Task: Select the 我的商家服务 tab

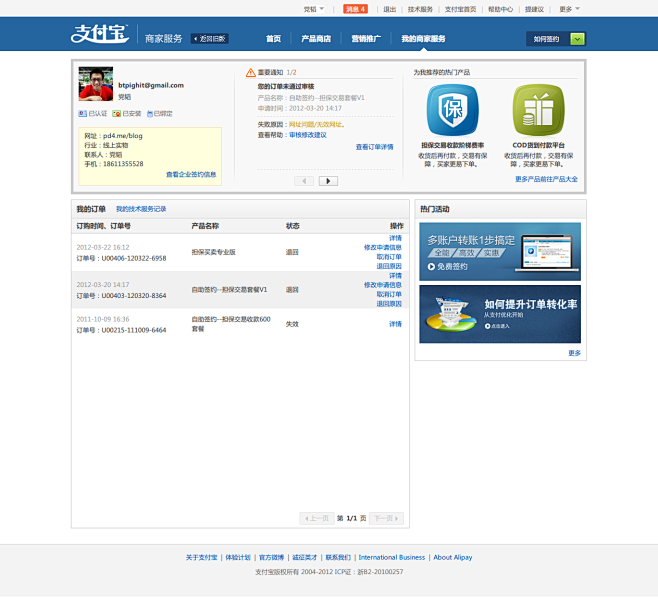Action: (x=423, y=39)
